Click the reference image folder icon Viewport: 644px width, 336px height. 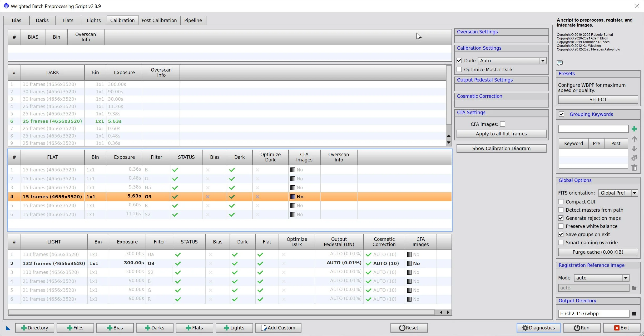point(634,288)
